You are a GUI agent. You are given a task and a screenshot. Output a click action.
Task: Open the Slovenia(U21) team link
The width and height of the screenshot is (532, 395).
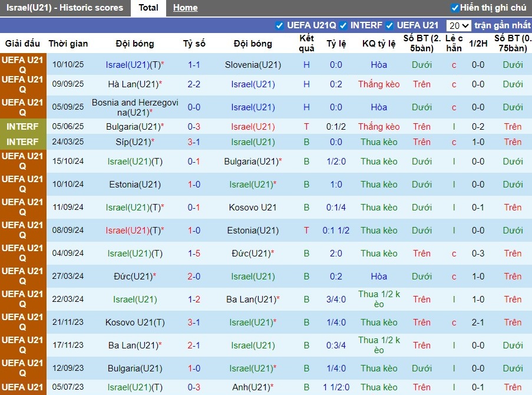tap(253, 65)
